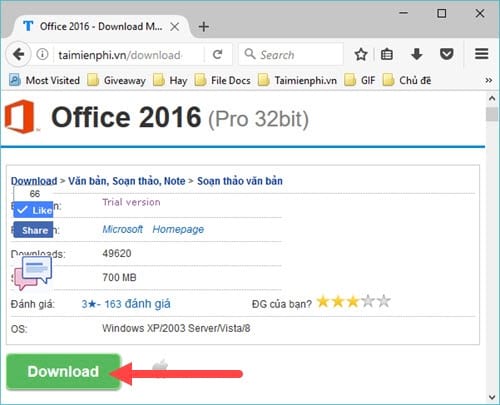The width and height of the screenshot is (500, 405).
Task: Open a new tab with the plus button
Action: 204,27
